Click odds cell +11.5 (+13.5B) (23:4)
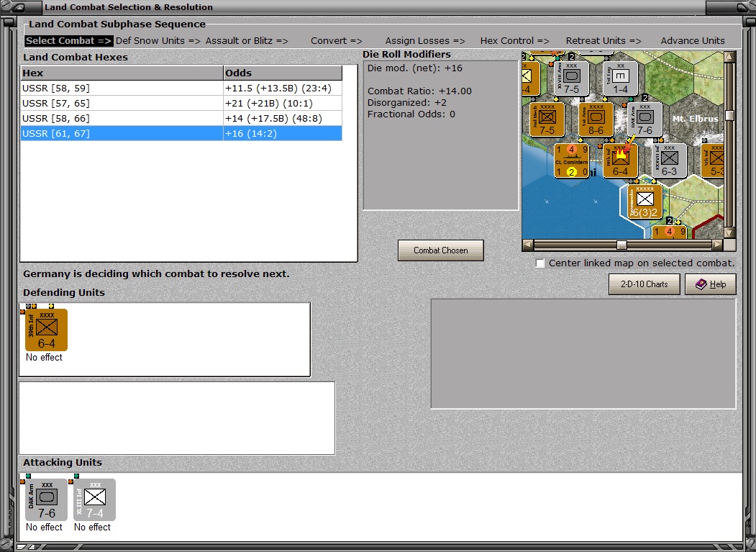 [x=283, y=89]
